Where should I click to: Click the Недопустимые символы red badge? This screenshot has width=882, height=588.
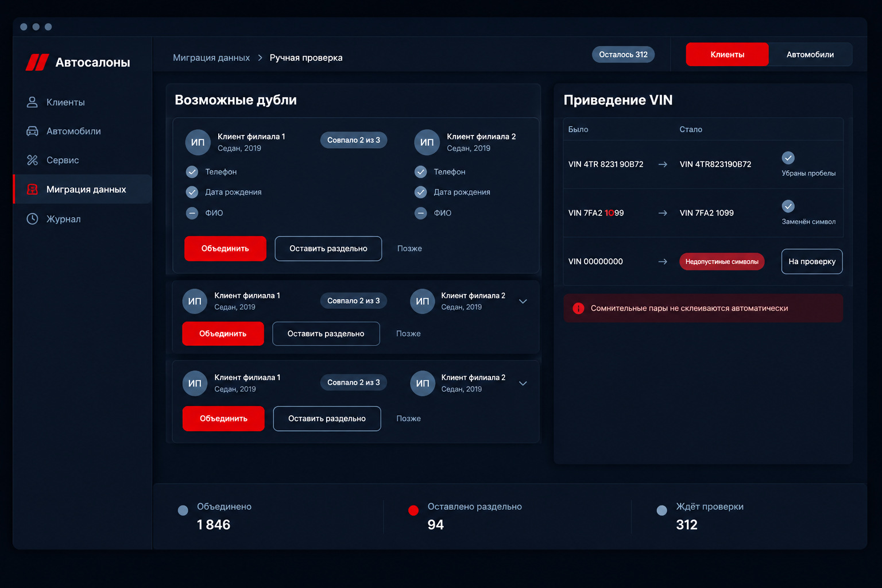tap(722, 262)
